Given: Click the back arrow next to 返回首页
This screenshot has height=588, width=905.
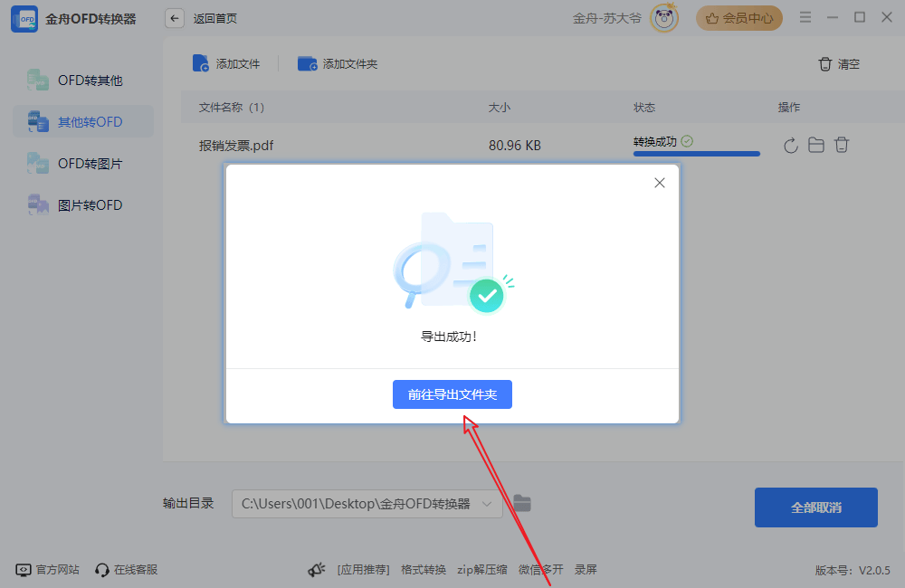Looking at the screenshot, I should [174, 17].
